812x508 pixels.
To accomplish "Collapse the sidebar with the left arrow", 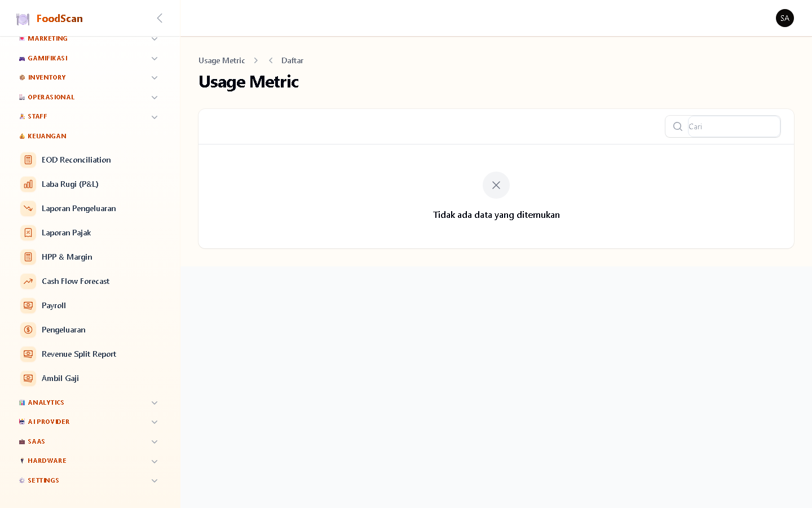I will 160,18.
